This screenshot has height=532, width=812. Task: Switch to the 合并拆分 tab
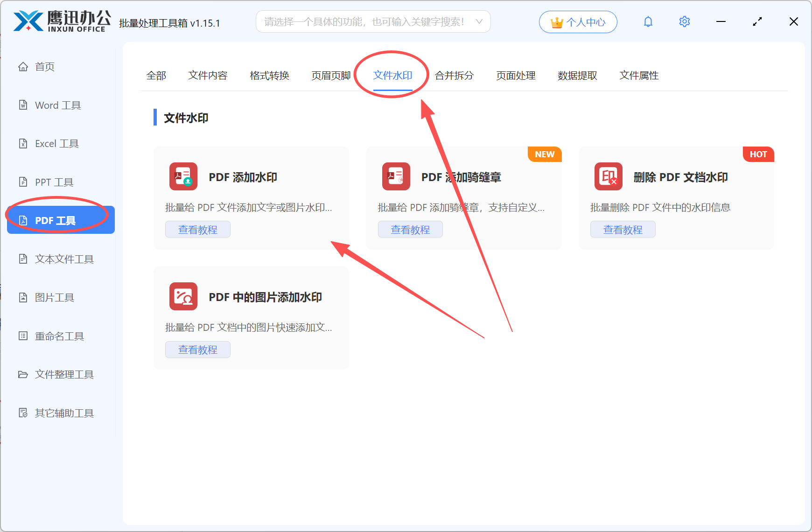454,75
